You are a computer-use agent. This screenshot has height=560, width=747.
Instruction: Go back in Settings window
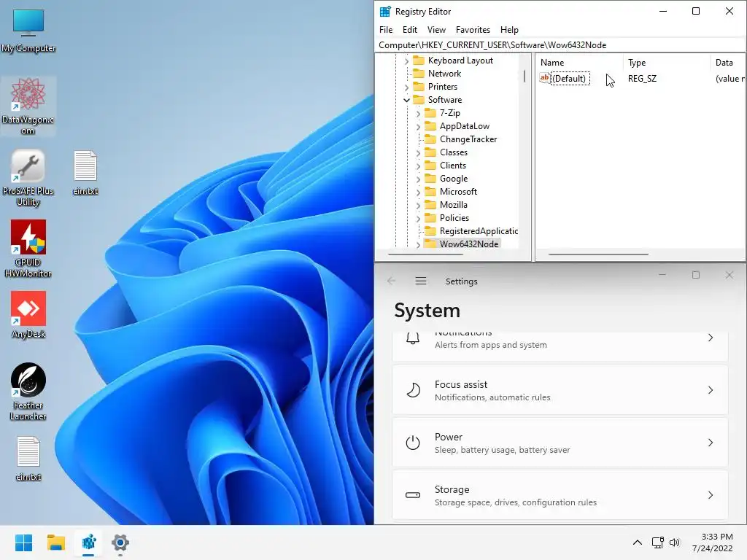[x=391, y=281]
